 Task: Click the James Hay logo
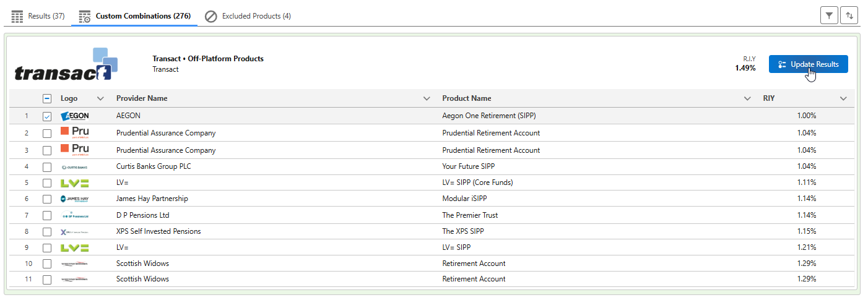[75, 199]
